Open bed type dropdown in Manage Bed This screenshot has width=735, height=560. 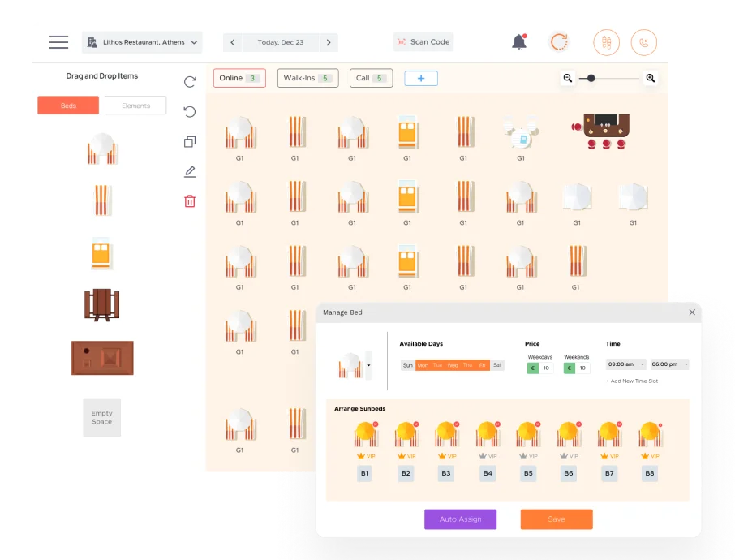368,365
